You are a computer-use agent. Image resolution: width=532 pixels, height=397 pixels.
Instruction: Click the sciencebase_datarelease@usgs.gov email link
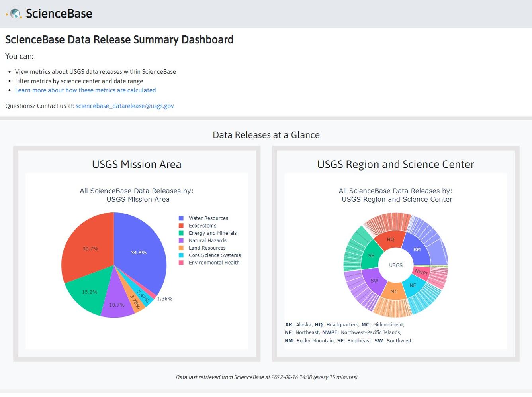[x=125, y=106]
